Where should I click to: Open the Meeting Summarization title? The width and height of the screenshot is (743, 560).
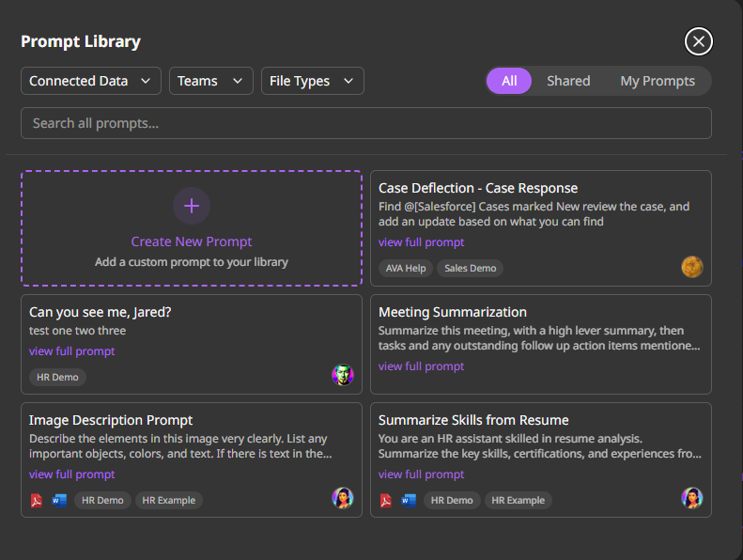[x=453, y=313]
